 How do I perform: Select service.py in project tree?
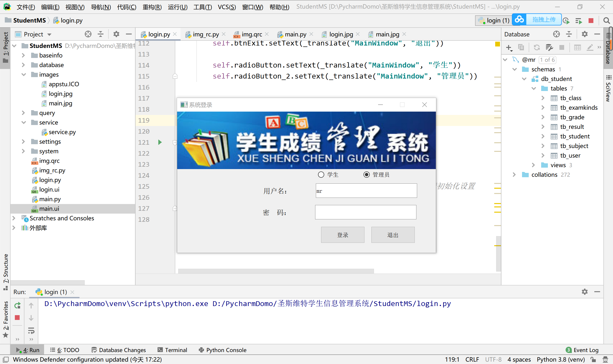pyautogui.click(x=62, y=132)
